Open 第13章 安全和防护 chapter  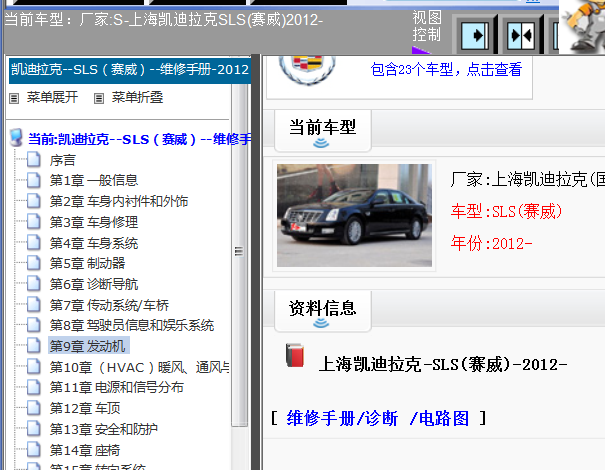click(x=104, y=429)
